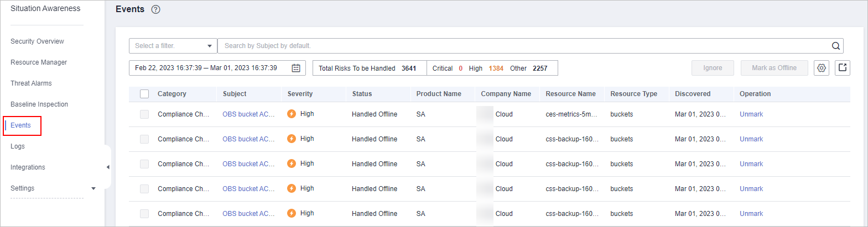Click the Severity column header
This screenshot has width=868, height=227.
pyautogui.click(x=300, y=94)
